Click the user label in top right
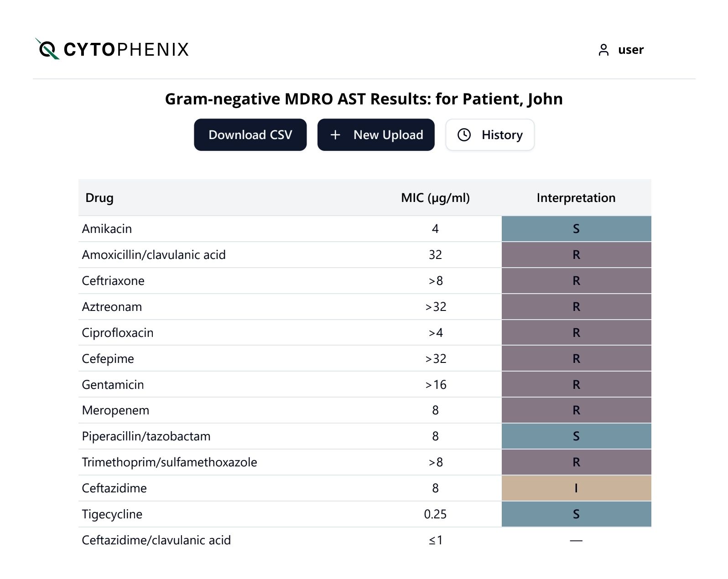This screenshot has width=728, height=579. (631, 50)
